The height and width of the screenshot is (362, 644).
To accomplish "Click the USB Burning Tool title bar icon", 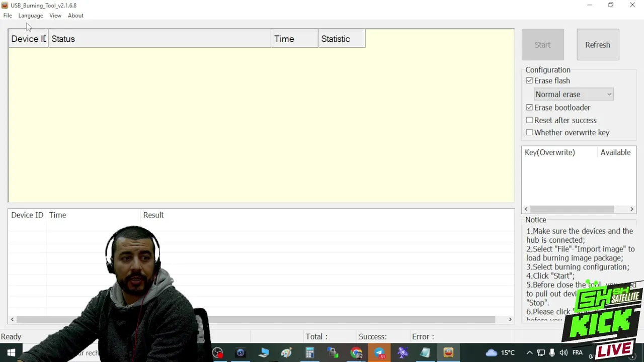I will click(x=5, y=5).
